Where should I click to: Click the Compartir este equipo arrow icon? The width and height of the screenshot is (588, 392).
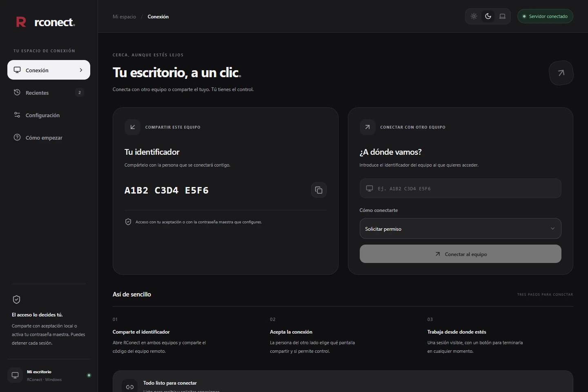point(132,127)
